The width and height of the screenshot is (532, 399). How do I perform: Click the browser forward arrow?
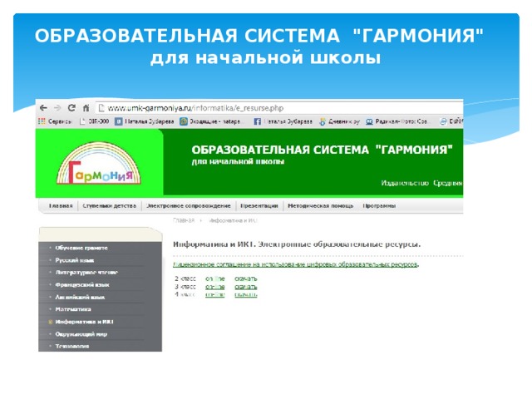[x=57, y=108]
